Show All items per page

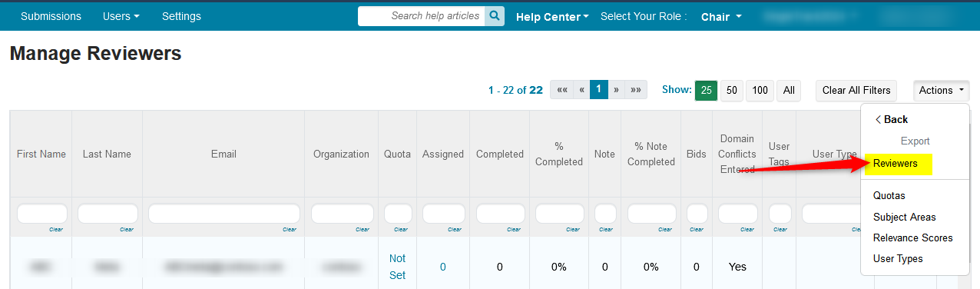[789, 90]
